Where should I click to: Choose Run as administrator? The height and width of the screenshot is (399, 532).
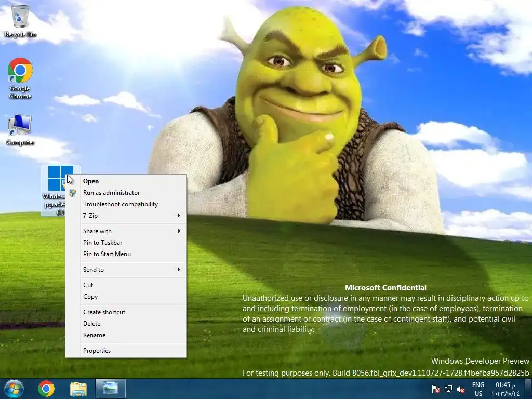click(126, 193)
